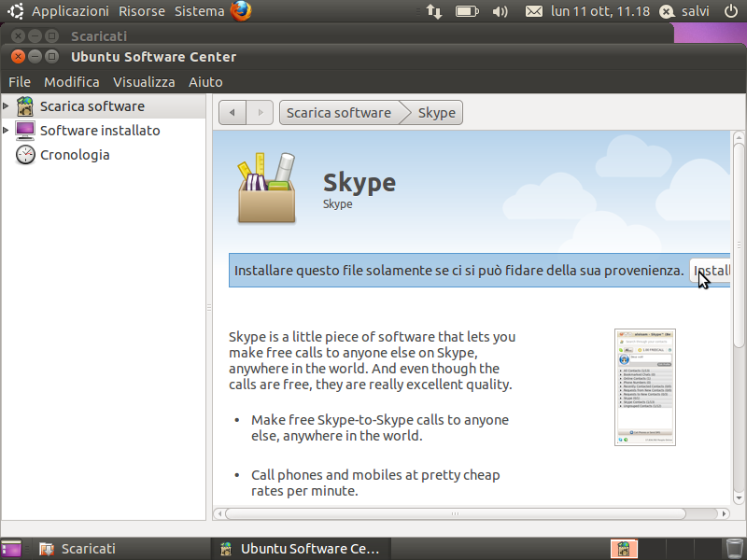Click the Ubuntu logo in top panel
The width and height of the screenshot is (747, 560).
(16, 11)
